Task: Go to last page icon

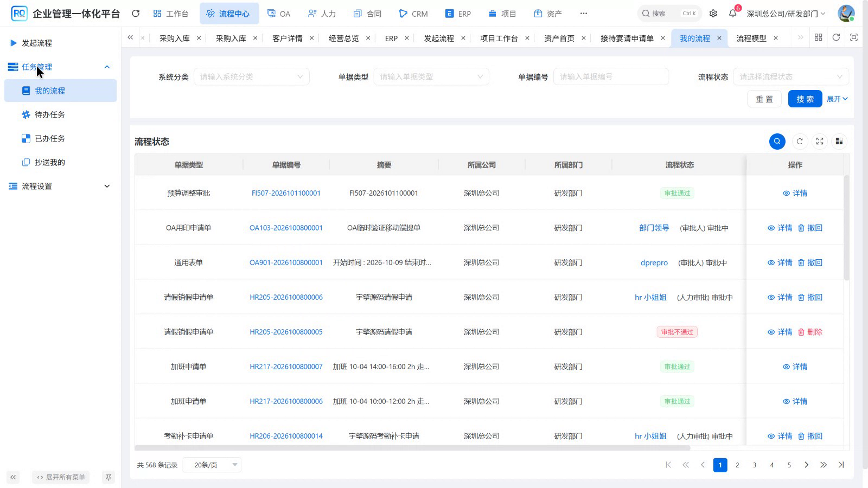Action: [841, 465]
